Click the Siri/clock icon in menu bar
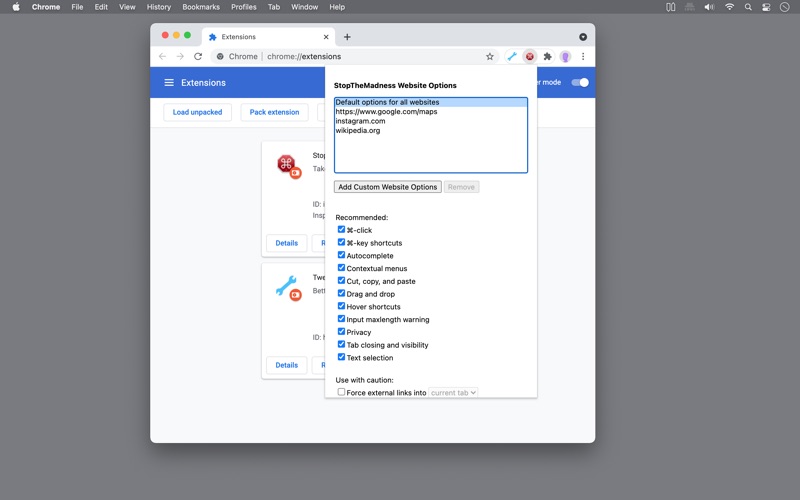800x500 pixels. tap(785, 7)
